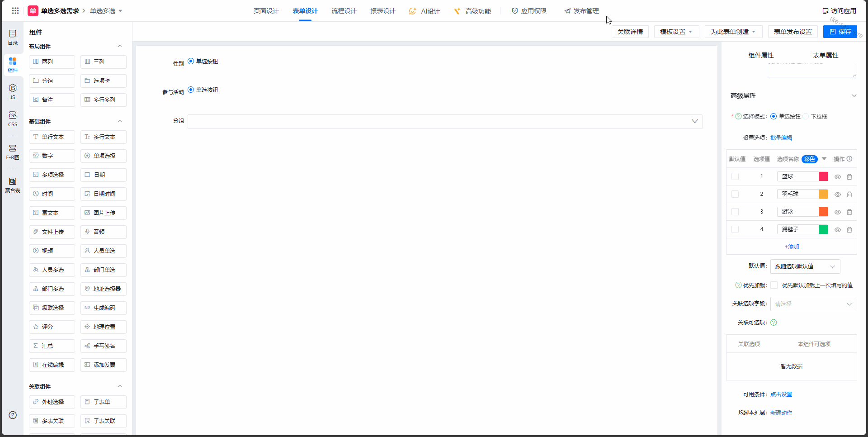The image size is (868, 437).
Task: Open the 目录 directory sidebar icon
Action: click(x=13, y=37)
